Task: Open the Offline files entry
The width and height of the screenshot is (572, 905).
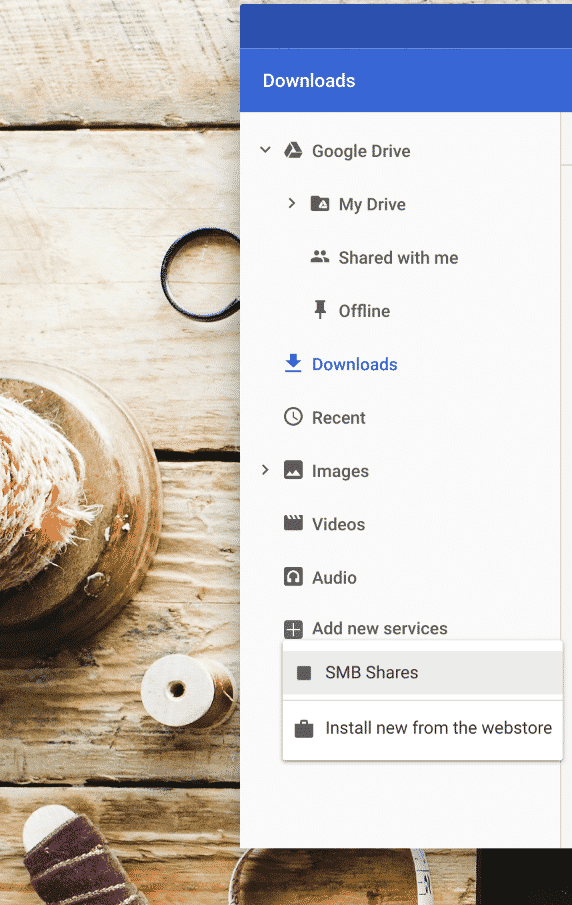Action: [x=364, y=311]
